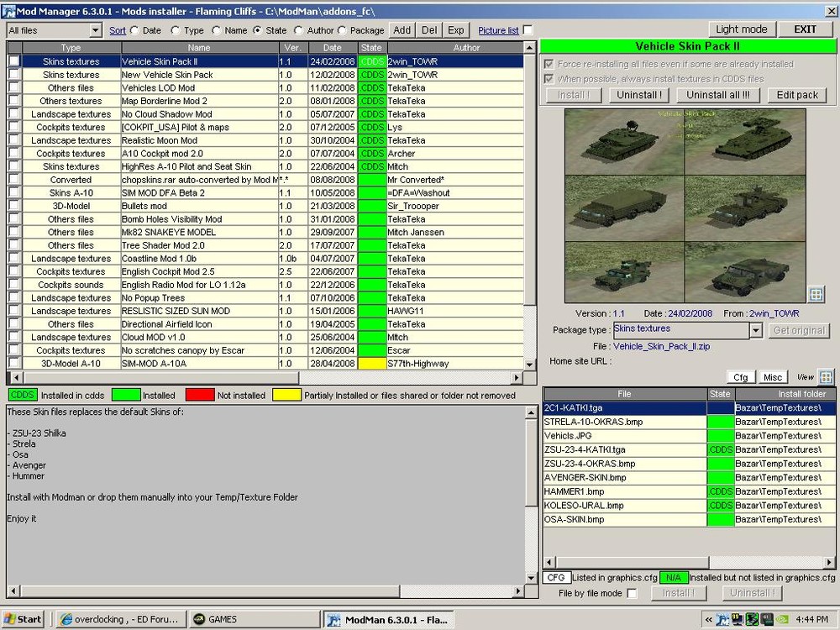Open the GAMES taskbar item

click(250, 620)
